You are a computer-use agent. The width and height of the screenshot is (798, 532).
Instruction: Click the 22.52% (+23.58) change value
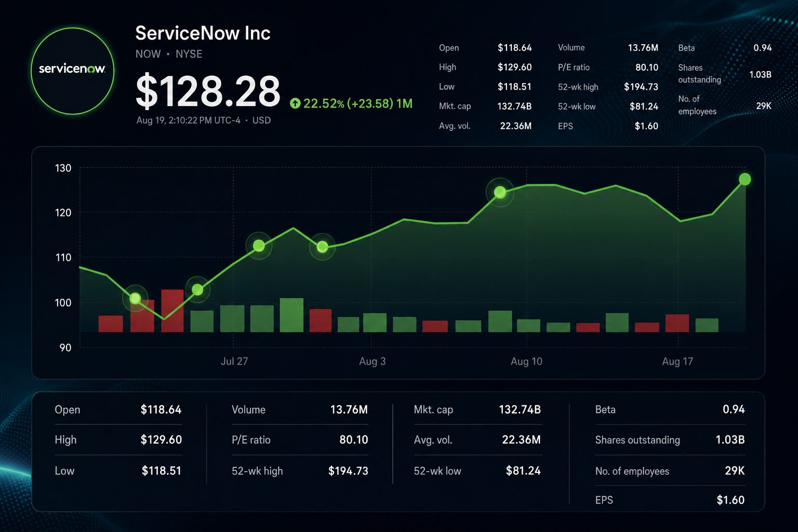pyautogui.click(x=348, y=103)
